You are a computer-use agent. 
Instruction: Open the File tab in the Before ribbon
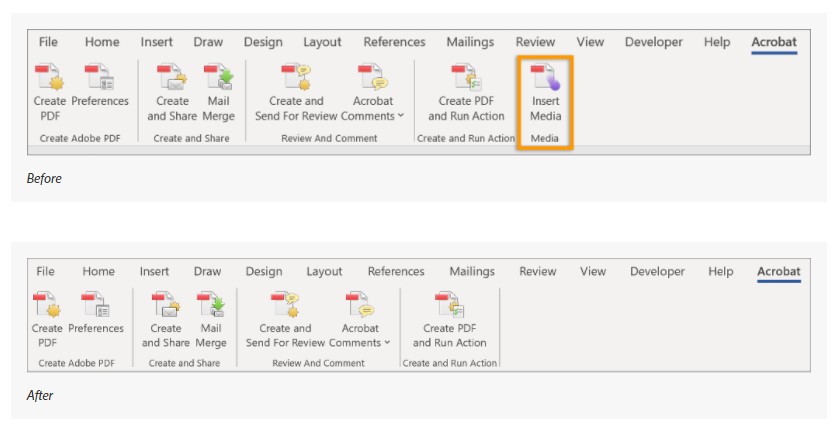(48, 42)
